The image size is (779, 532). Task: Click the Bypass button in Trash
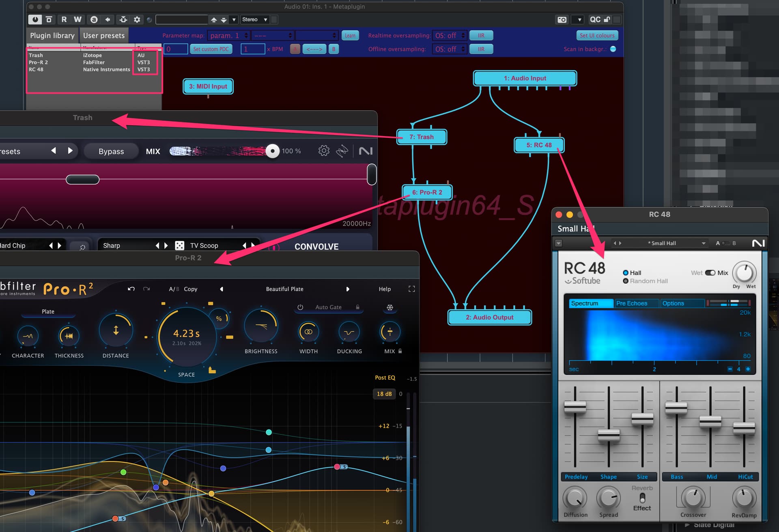[111, 151]
